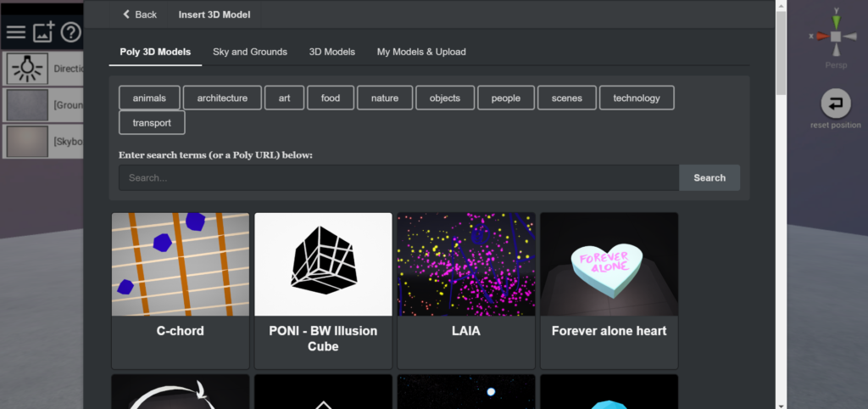Open the hamburger menu icon
Screen dimensions: 868x409
15,33
